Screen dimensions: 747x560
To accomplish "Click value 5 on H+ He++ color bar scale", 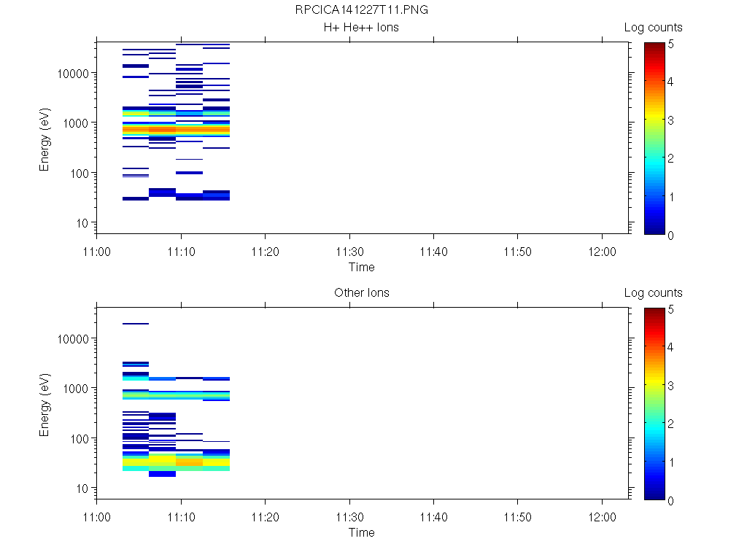I will click(671, 44).
